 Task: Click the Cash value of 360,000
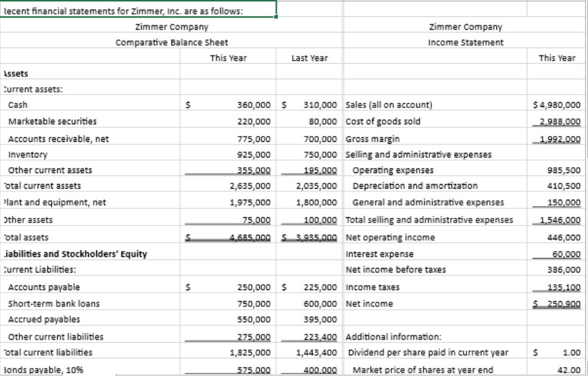[x=249, y=105]
